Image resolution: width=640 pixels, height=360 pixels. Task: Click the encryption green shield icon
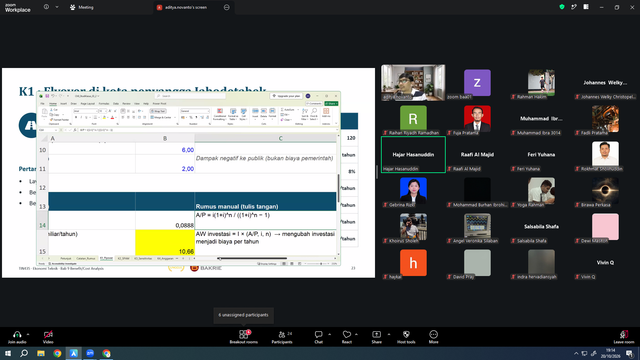click(x=562, y=7)
